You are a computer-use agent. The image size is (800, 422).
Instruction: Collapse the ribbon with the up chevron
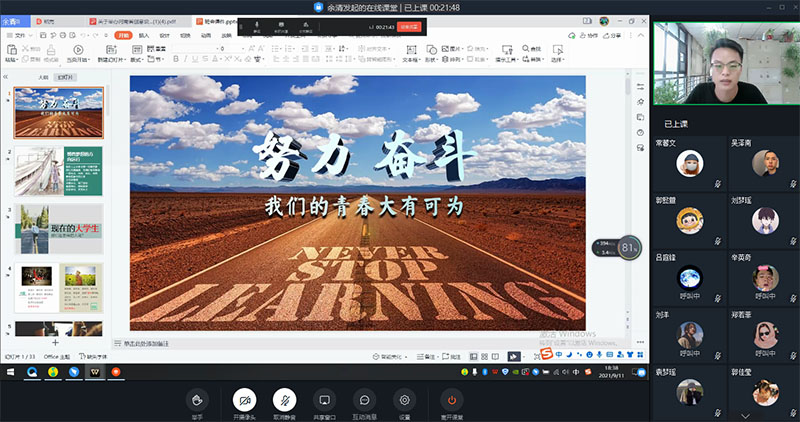tap(641, 35)
